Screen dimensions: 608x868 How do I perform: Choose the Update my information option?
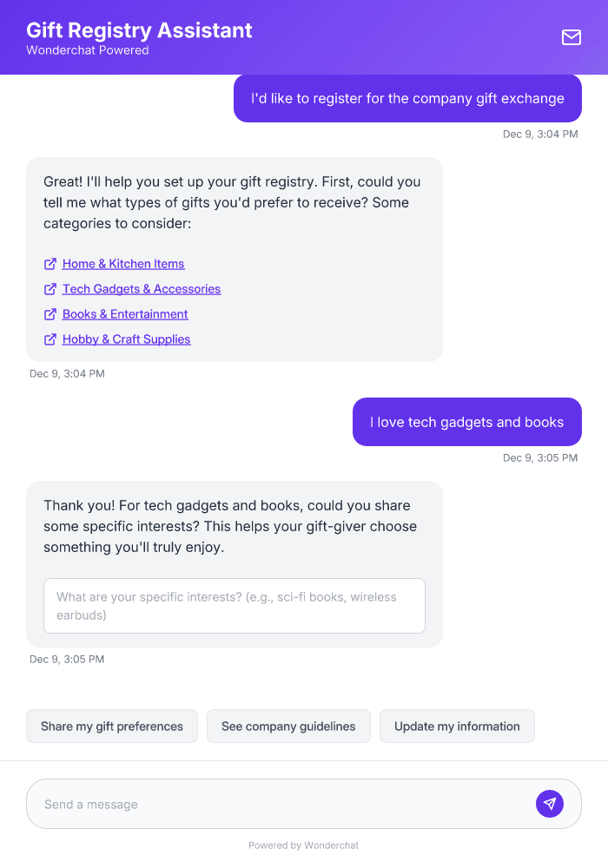tap(457, 726)
